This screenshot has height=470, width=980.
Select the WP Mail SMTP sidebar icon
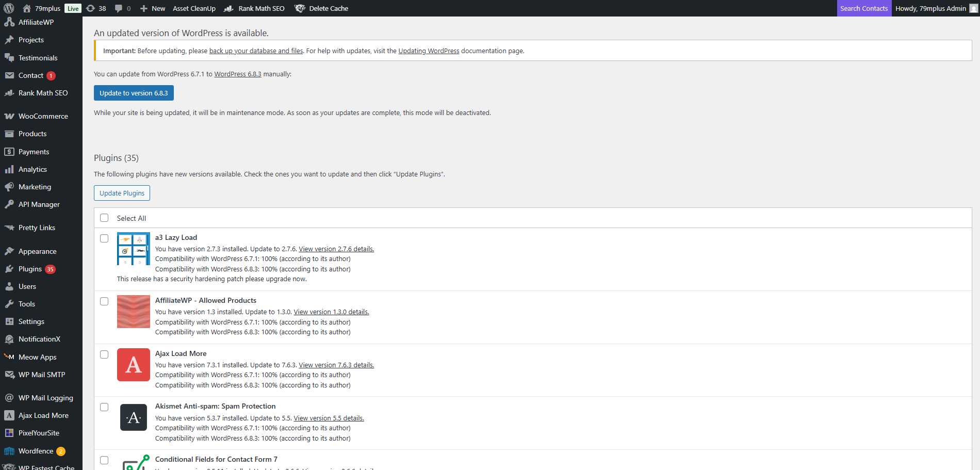tap(9, 375)
